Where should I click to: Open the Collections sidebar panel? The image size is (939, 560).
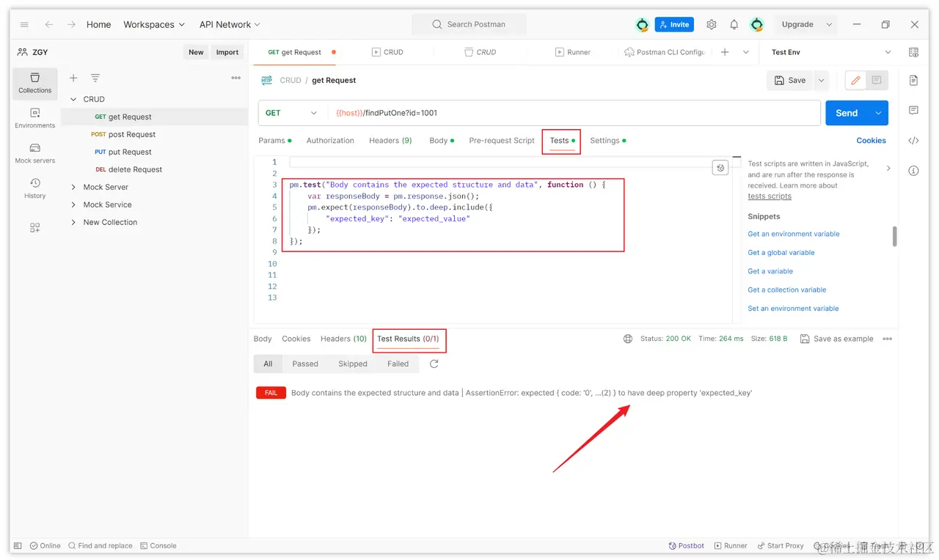point(35,84)
